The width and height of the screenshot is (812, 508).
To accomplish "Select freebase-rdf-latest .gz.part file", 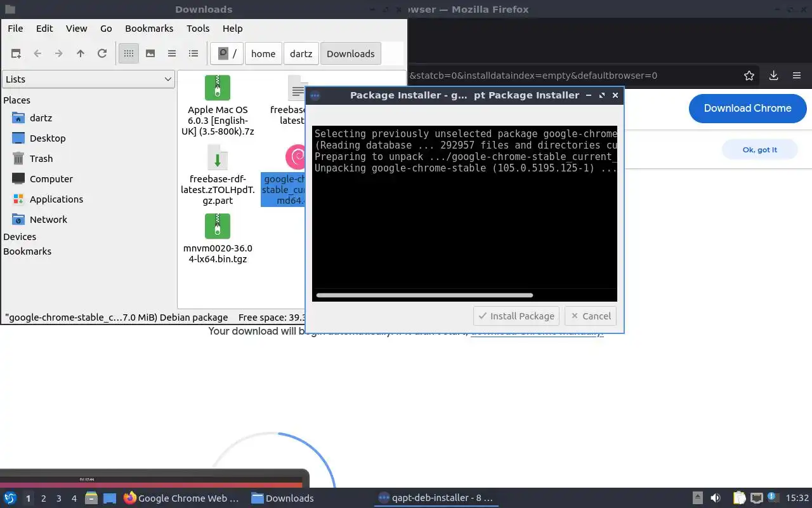I will tap(218, 176).
